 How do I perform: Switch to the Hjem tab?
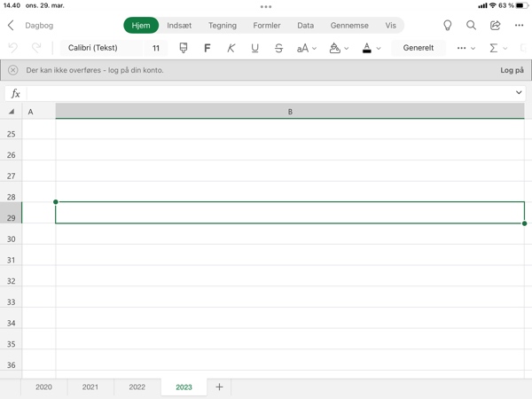[x=141, y=26]
